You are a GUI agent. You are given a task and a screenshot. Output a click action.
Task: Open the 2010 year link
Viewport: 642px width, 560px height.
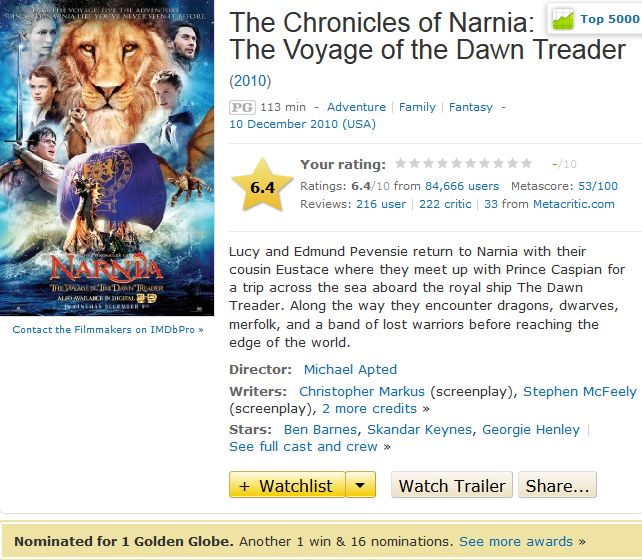point(250,80)
